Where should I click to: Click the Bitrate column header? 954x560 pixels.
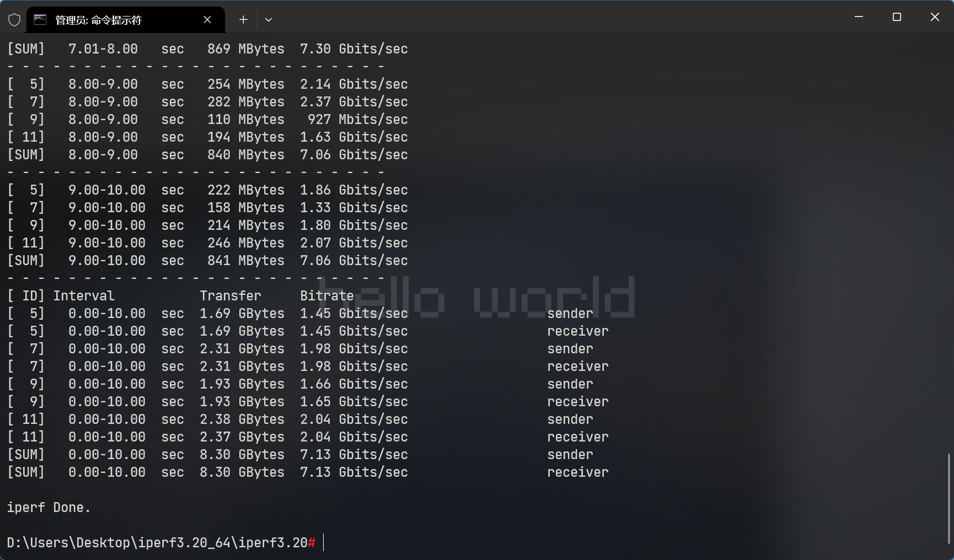[326, 296]
